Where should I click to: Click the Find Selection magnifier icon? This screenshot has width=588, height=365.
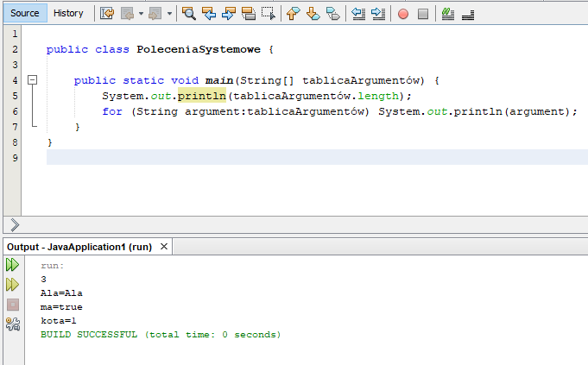pos(189,13)
